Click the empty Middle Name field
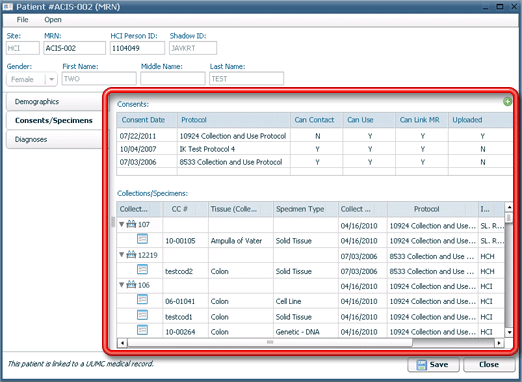Screen dimensions: 522x382 point(173,79)
